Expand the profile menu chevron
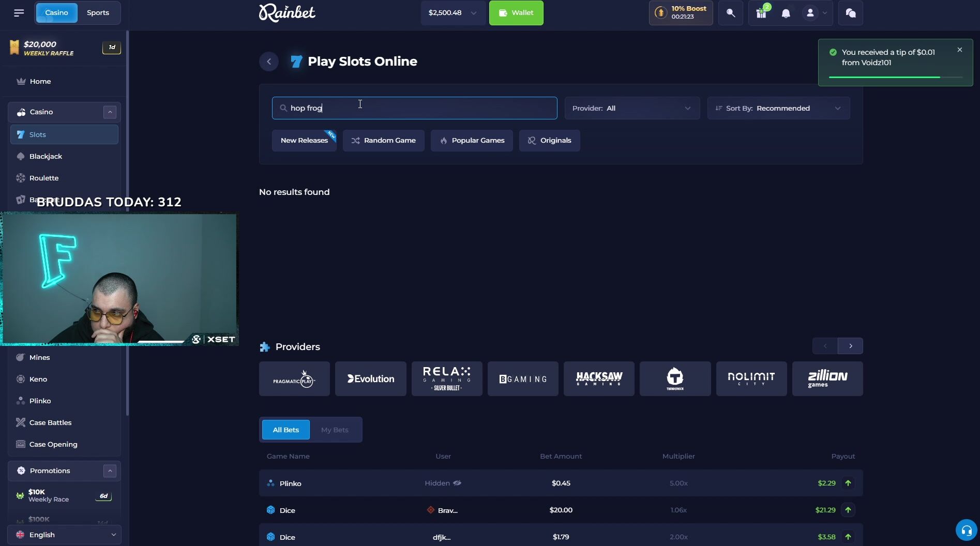This screenshot has width=980, height=546. point(825,13)
